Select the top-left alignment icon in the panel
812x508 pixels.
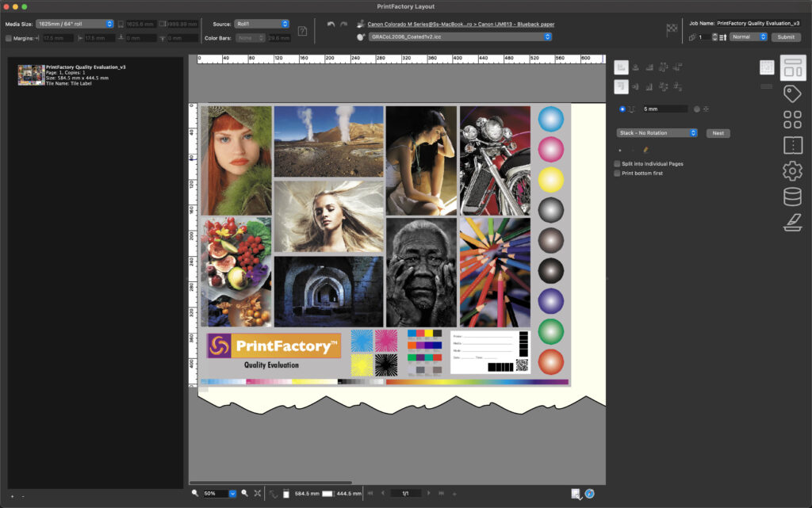point(621,66)
